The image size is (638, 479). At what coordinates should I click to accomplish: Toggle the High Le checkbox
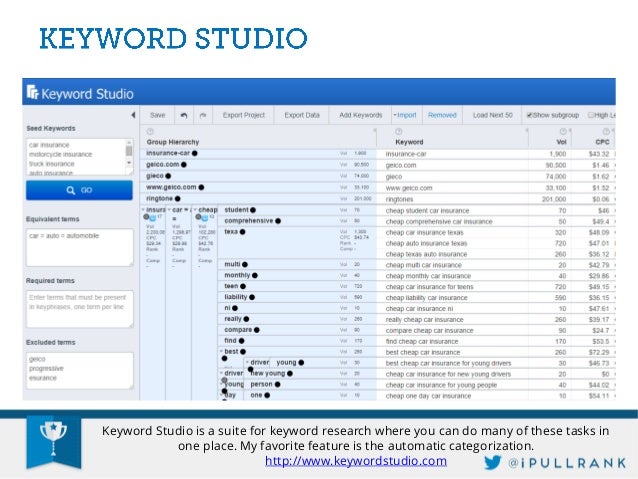point(591,115)
